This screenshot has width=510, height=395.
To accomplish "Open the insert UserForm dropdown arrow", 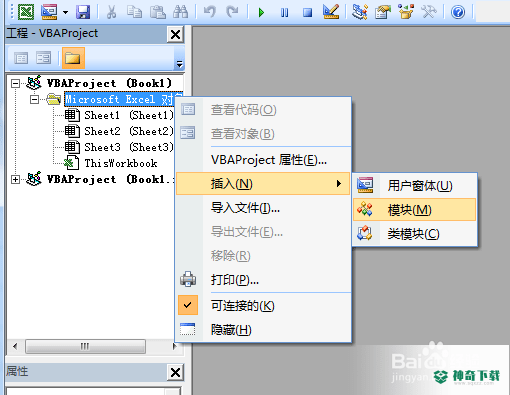I will coord(66,13).
